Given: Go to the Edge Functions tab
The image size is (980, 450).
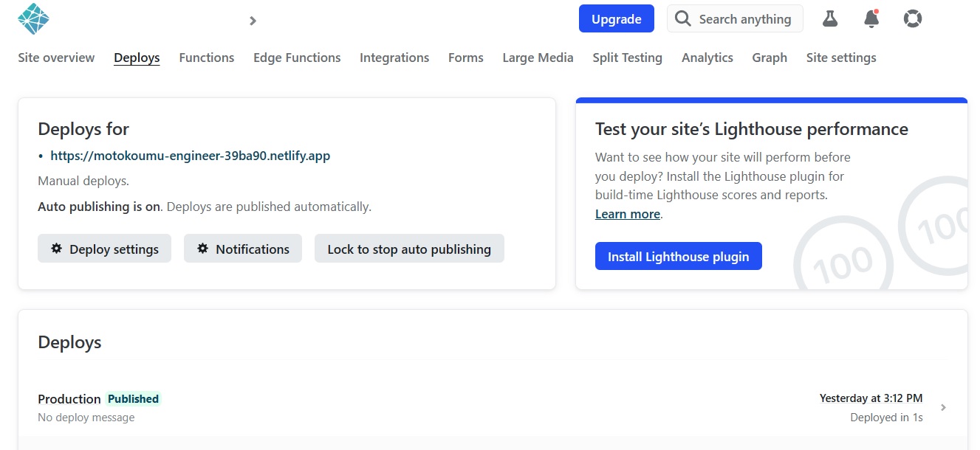Looking at the screenshot, I should pyautogui.click(x=297, y=58).
